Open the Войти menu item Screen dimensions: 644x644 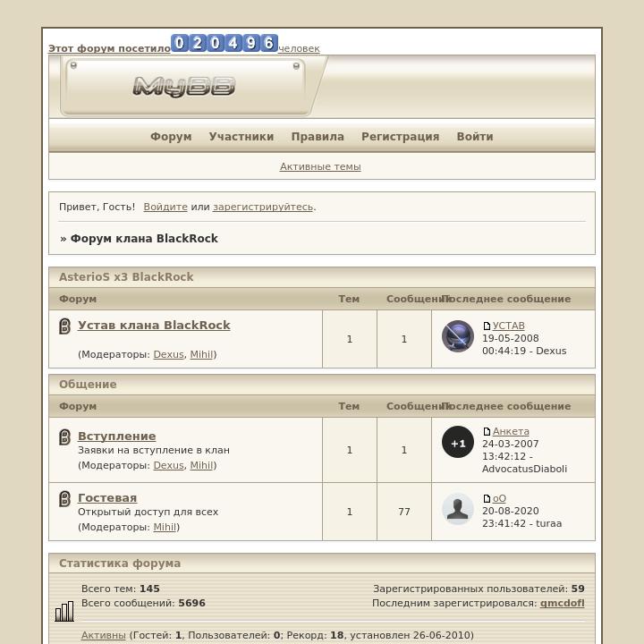tap(475, 136)
